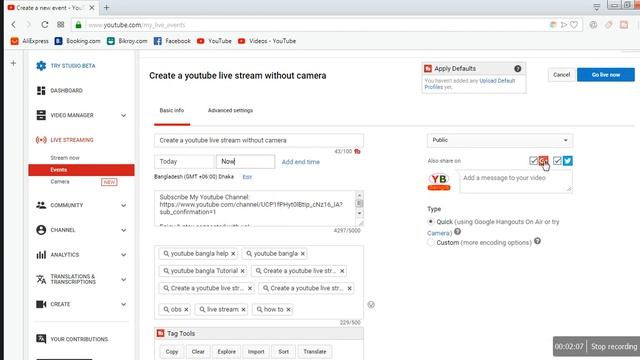Select Camera in the Live Streaming menu
Viewport: 640px width, 360px height.
[60, 182]
